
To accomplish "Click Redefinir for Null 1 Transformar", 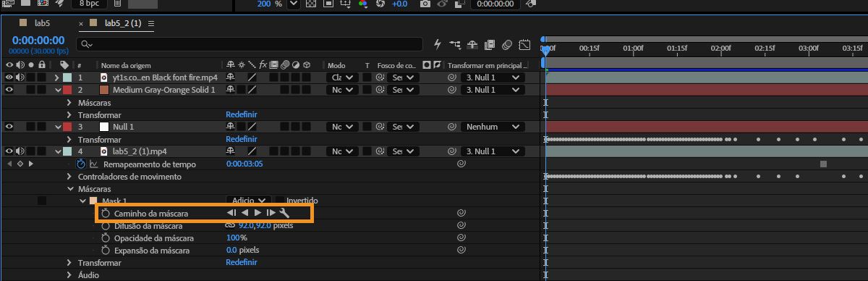I will pyautogui.click(x=241, y=139).
